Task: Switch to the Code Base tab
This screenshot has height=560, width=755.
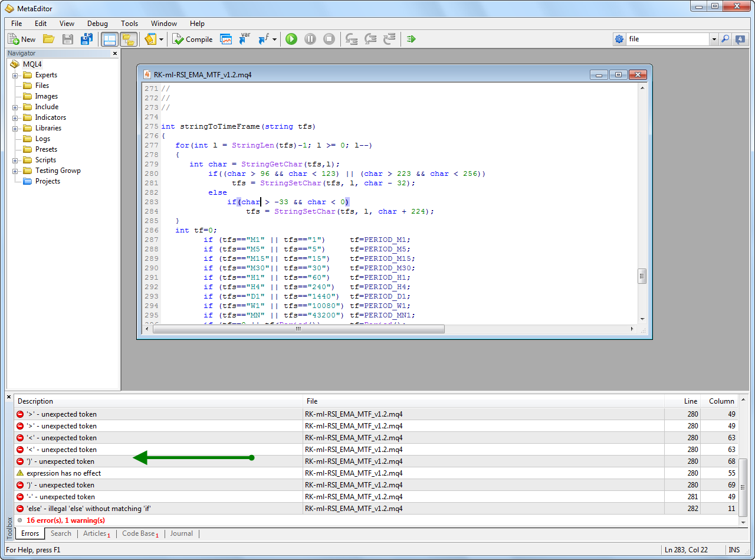Action: 140,533
